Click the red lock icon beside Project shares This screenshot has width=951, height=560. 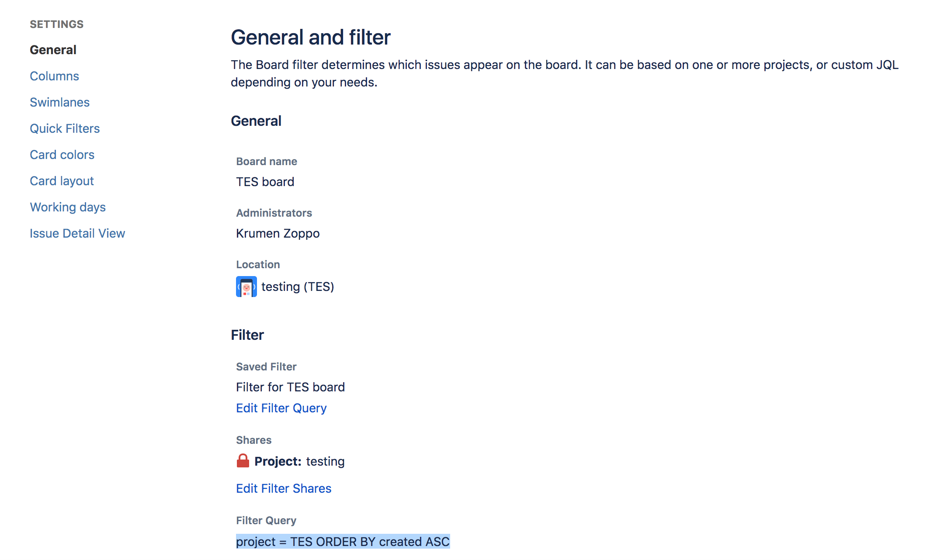243,460
